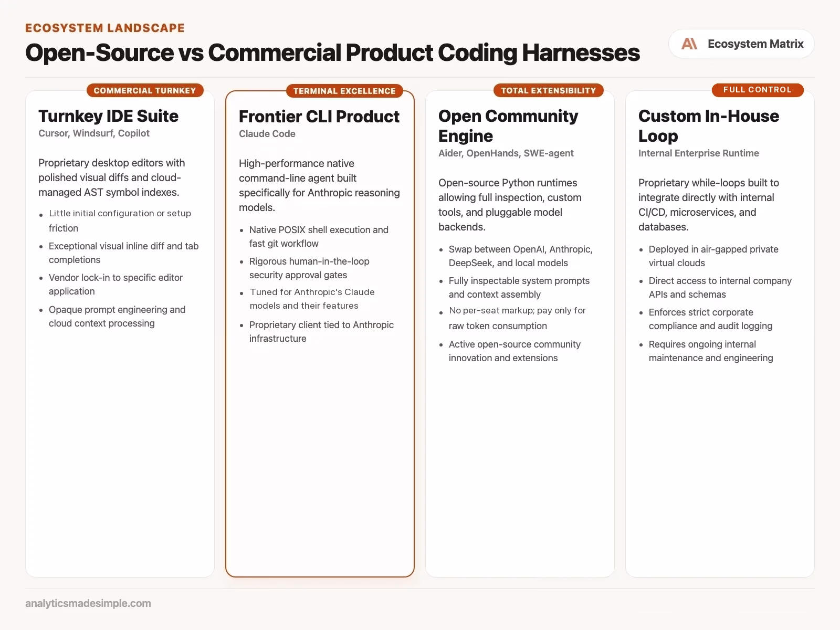The height and width of the screenshot is (630, 840).
Task: Click 'Open-source Python runtimes' description paragraph
Action: pos(510,205)
